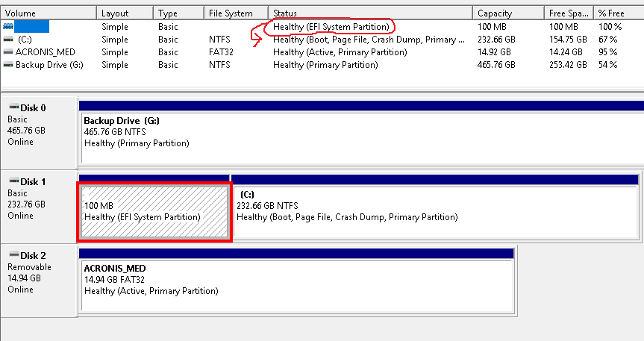This screenshot has width=644, height=341.
Task: Click the Disk 2 removable drive icon
Action: pyautogui.click(x=14, y=254)
